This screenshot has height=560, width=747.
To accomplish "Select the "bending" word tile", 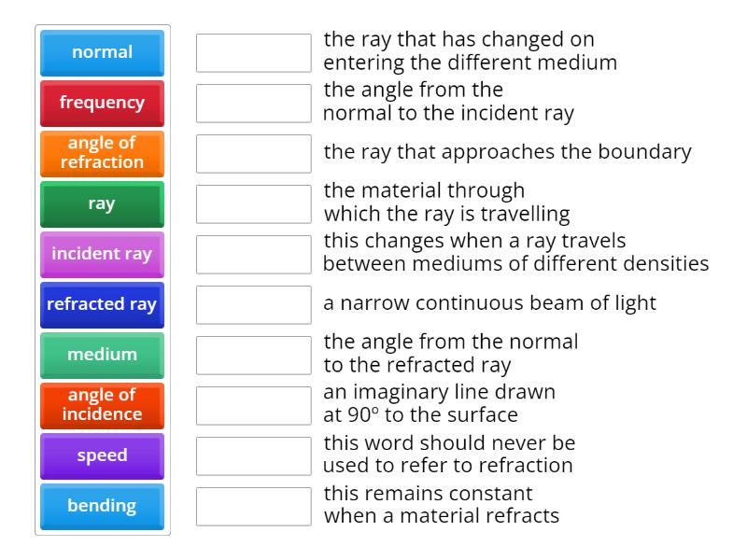I will point(102,506).
